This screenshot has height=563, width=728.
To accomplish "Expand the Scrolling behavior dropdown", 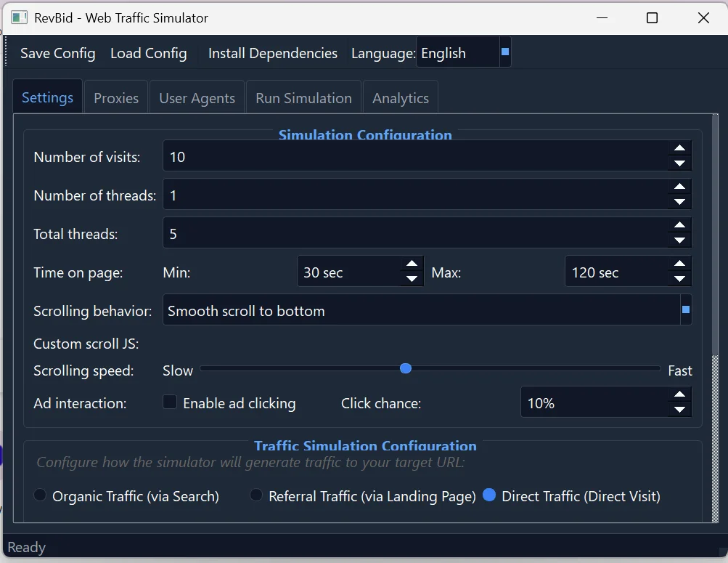I will [x=426, y=311].
